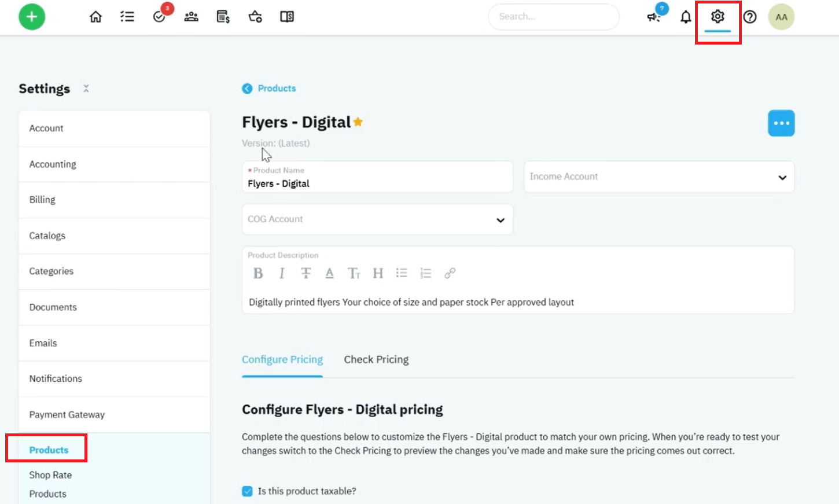Open Emails settings
The image size is (839, 504).
[x=114, y=343]
